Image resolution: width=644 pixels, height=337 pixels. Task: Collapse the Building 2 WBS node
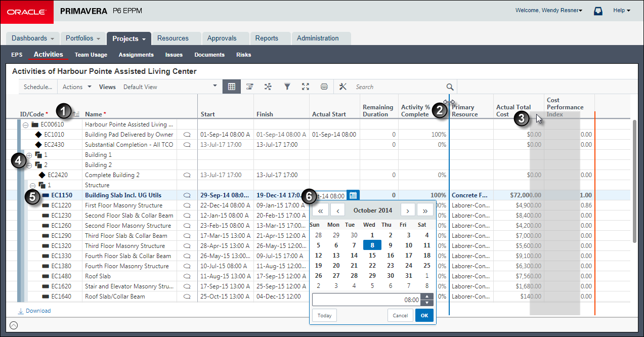(x=29, y=165)
